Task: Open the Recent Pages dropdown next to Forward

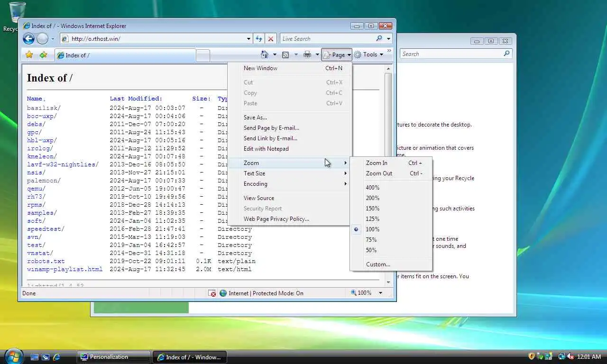Action: point(53,39)
